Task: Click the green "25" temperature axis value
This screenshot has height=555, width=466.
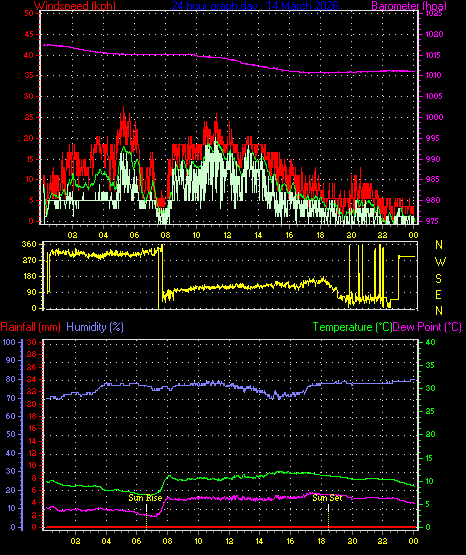Action: coord(430,412)
